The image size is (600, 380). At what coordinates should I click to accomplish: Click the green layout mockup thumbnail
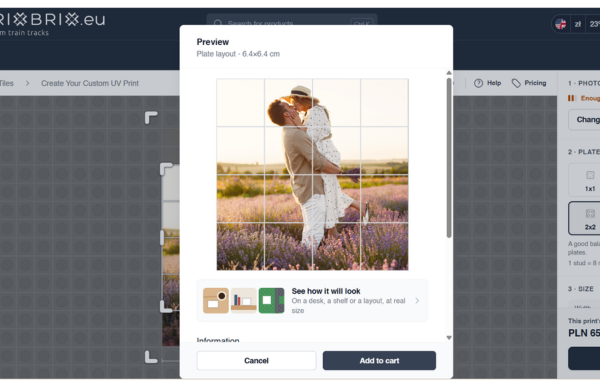pyautogui.click(x=271, y=301)
